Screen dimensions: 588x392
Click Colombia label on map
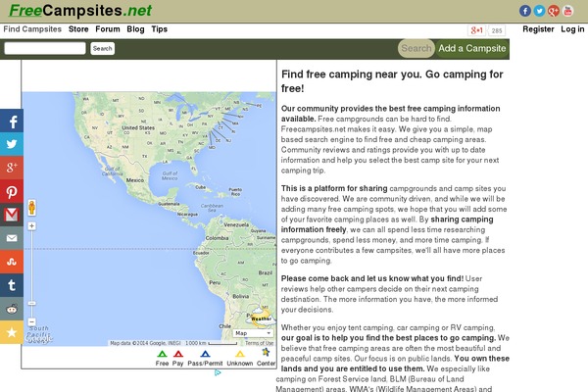(x=217, y=238)
